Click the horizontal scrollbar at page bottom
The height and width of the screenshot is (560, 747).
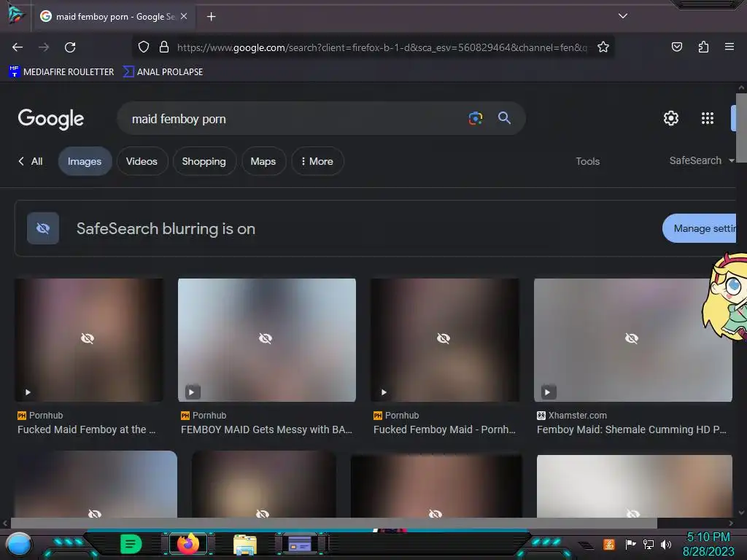tap(333, 523)
